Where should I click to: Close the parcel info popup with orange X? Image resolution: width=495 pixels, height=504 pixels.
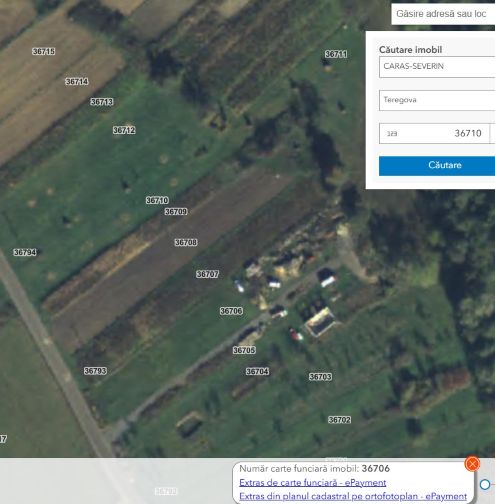(472, 464)
